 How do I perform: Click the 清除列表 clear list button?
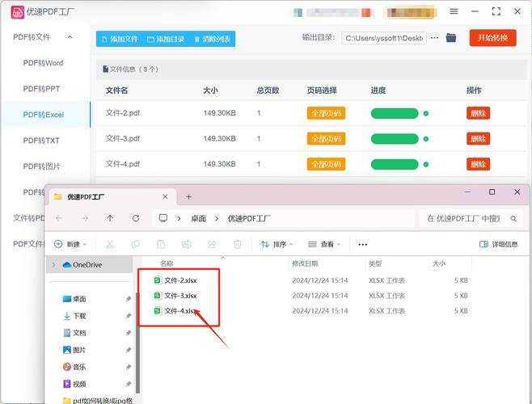click(x=211, y=39)
